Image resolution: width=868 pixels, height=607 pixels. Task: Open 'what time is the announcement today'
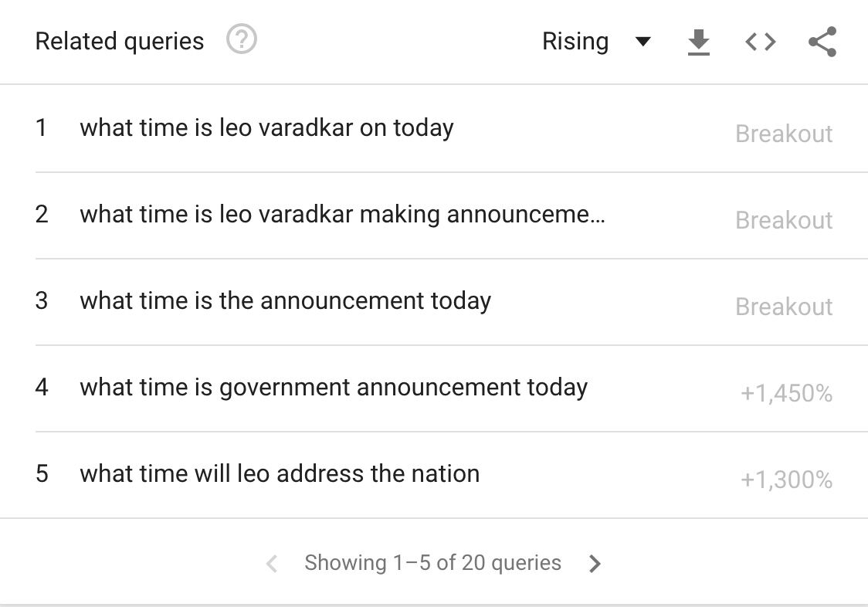click(285, 300)
